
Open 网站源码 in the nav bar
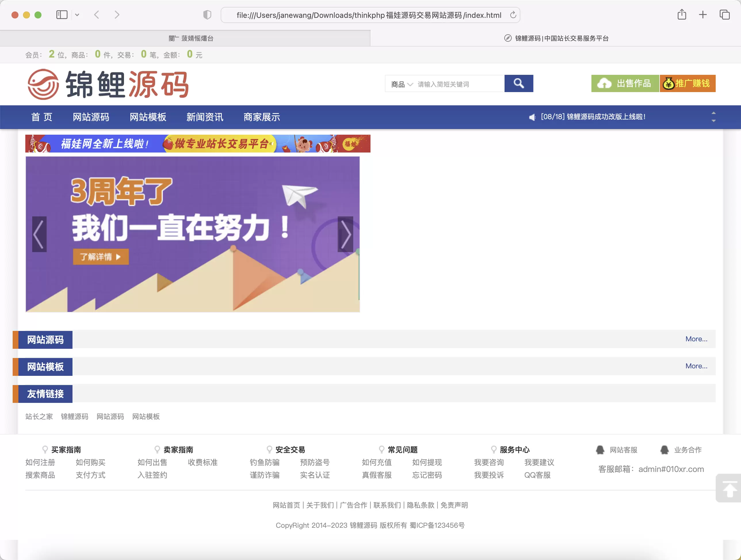coord(91,117)
